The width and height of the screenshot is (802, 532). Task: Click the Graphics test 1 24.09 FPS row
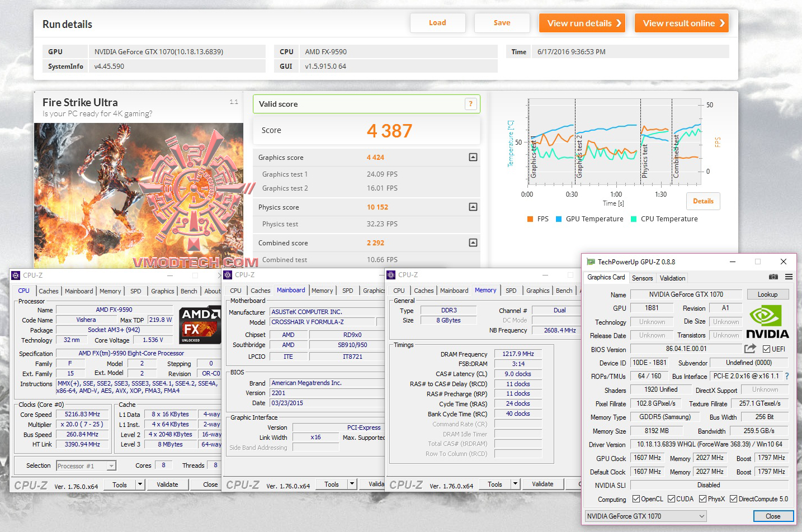point(366,174)
